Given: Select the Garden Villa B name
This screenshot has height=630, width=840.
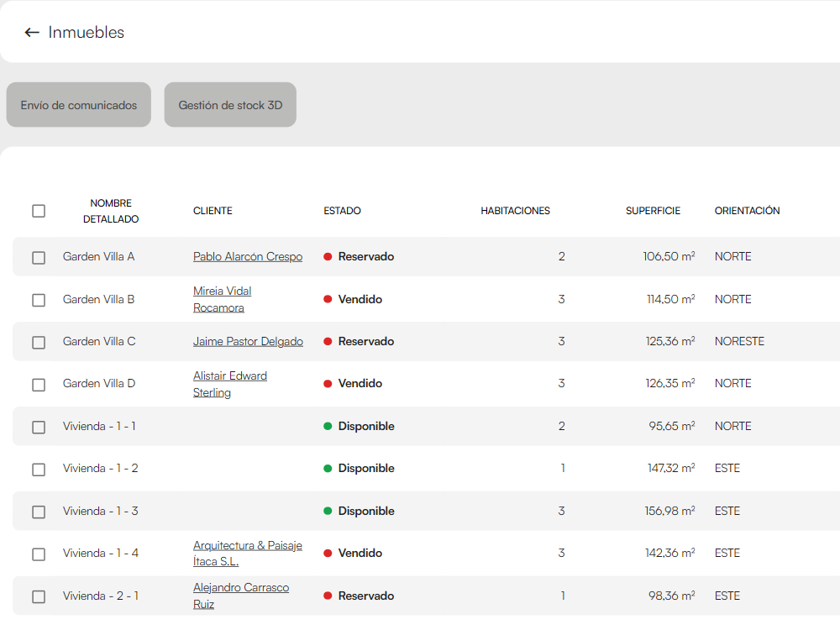Looking at the screenshot, I should 98,299.
